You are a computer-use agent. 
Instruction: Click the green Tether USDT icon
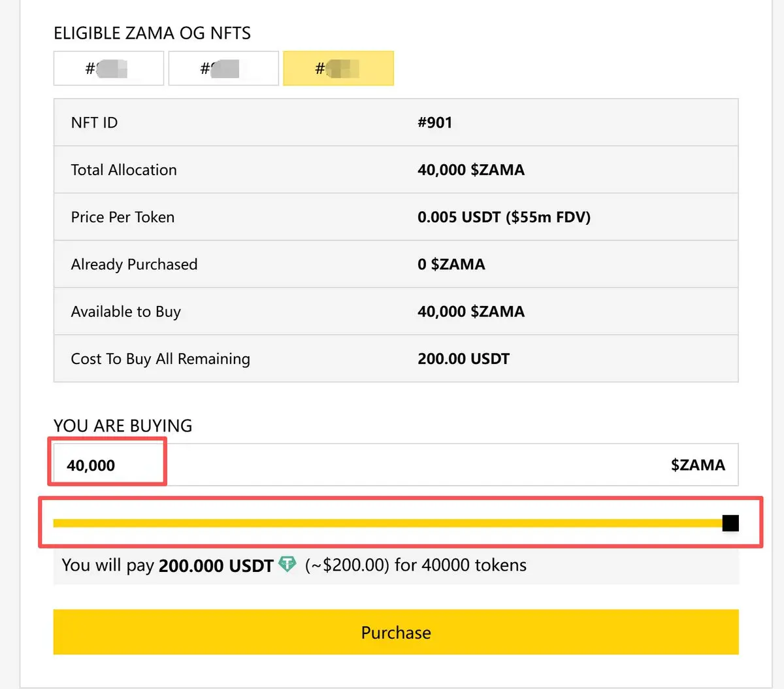[x=287, y=564]
